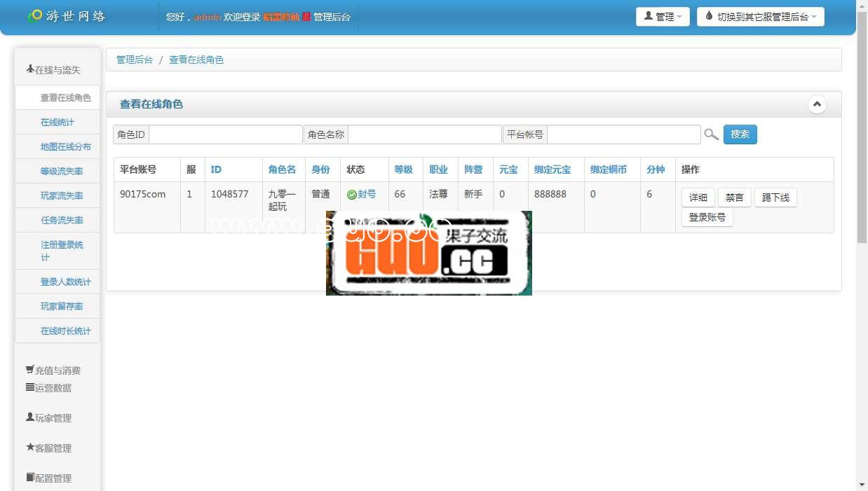868x491 pixels.
Task: Expand the 充值与消费 sidebar section
Action: 53,370
